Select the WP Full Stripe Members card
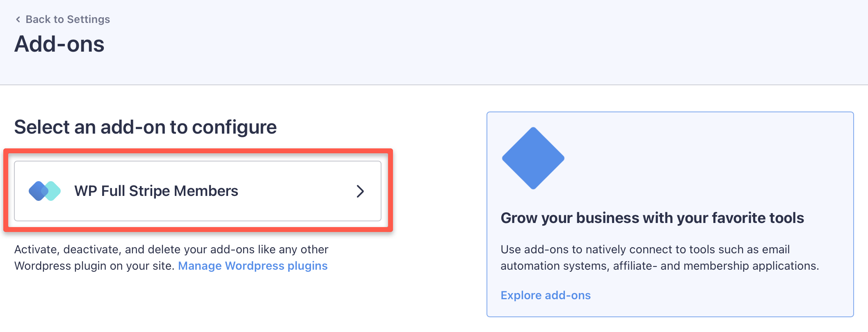The image size is (868, 332). click(x=196, y=191)
